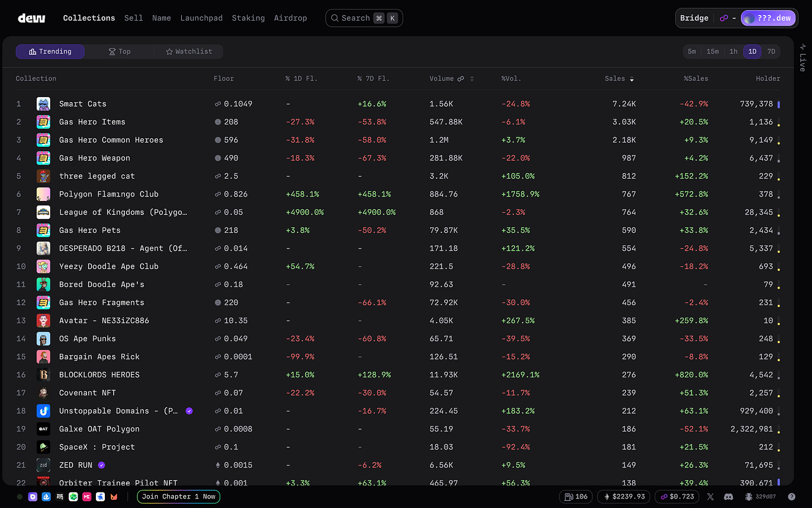Sort by the Volume column arrows
Viewport: 812px width, 508px height.
(x=472, y=79)
